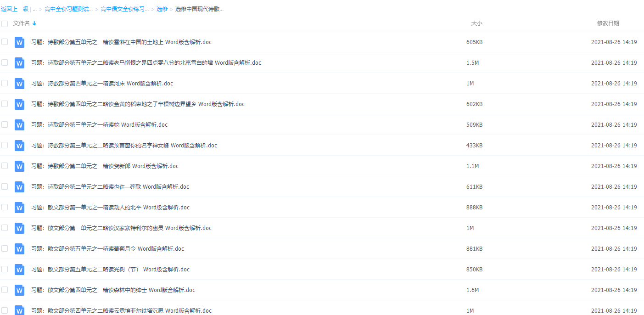This screenshot has height=315, width=644.
Task: Click Word icon for 动人的北平 file
Action: (19, 208)
